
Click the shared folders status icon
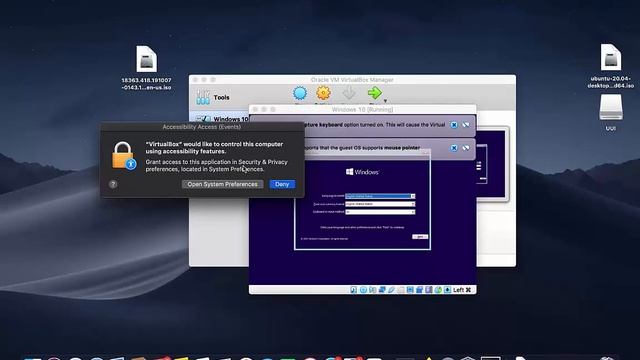[x=401, y=290]
